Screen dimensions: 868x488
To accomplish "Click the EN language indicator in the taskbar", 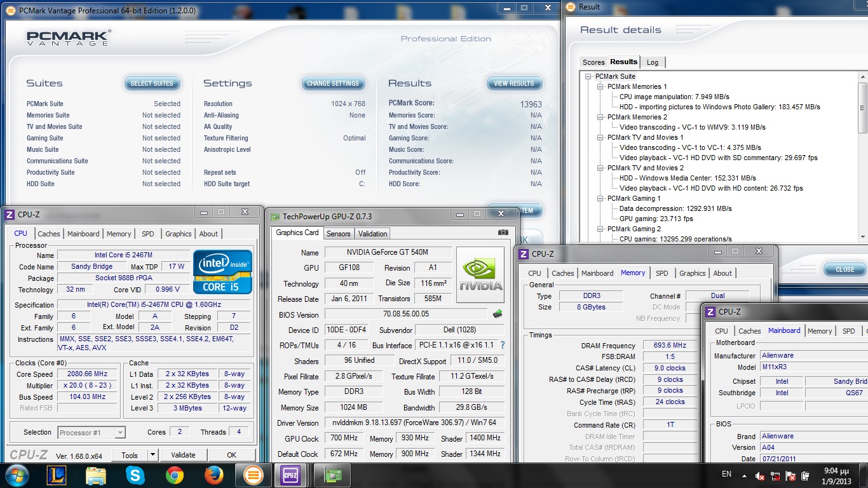I will pyautogui.click(x=727, y=474).
